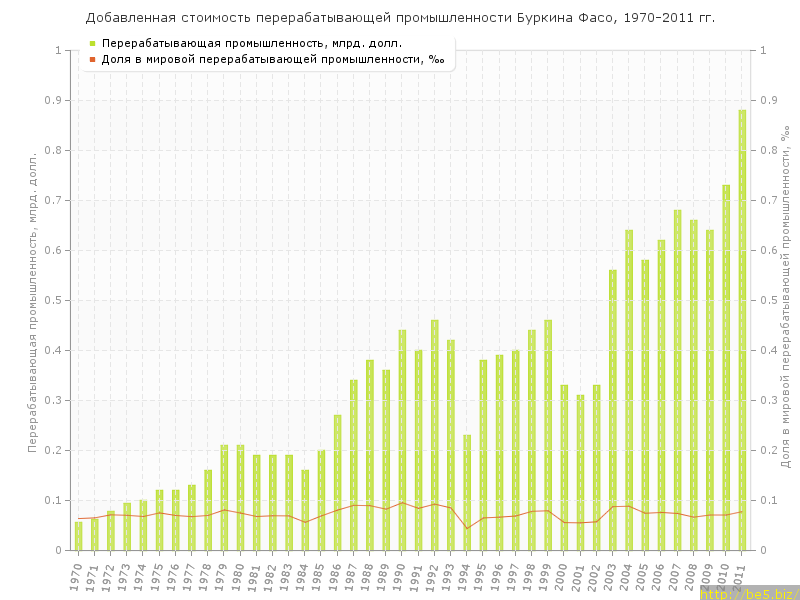Click the bar for year 2004
Viewport: 800px width, 600px height.
tap(629, 390)
